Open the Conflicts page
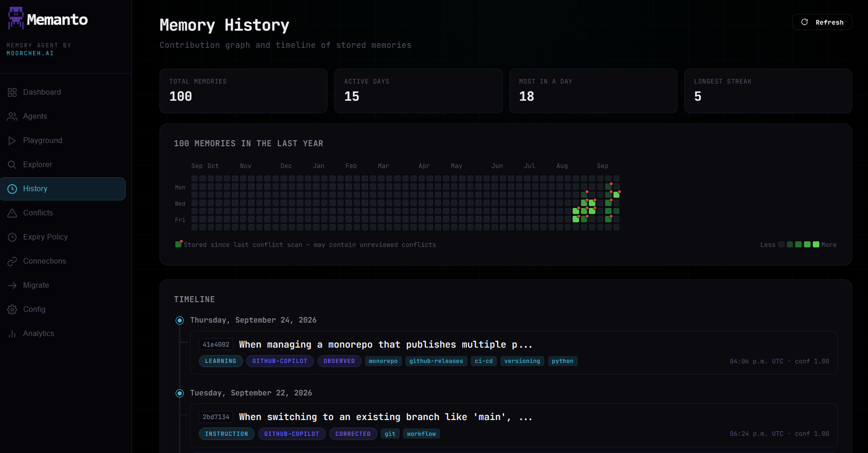The image size is (868, 453). pyautogui.click(x=63, y=213)
